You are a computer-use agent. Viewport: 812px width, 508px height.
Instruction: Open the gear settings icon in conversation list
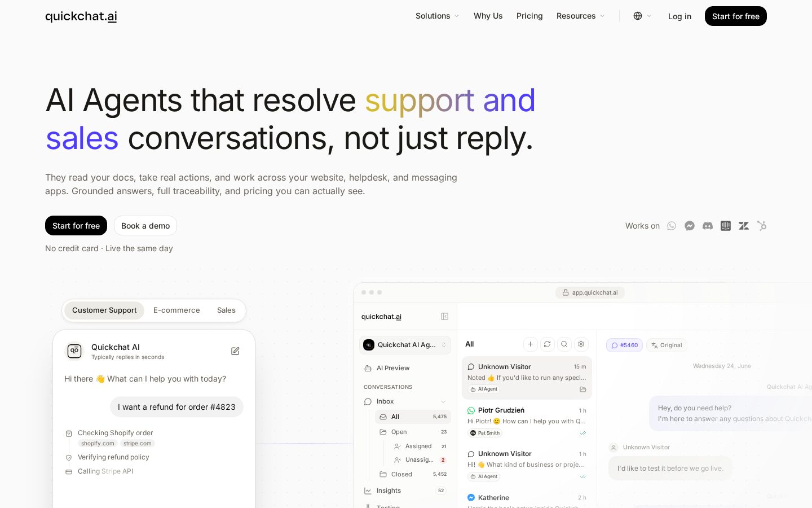pyautogui.click(x=581, y=344)
